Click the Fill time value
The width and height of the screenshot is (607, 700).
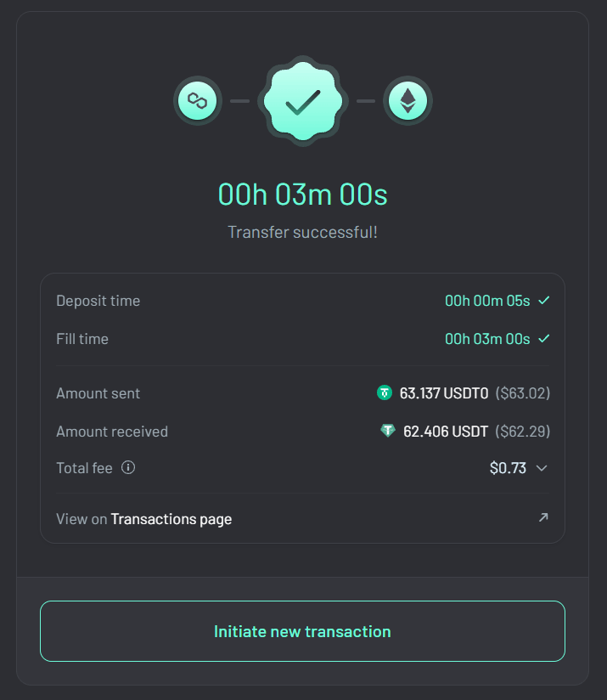tap(487, 339)
